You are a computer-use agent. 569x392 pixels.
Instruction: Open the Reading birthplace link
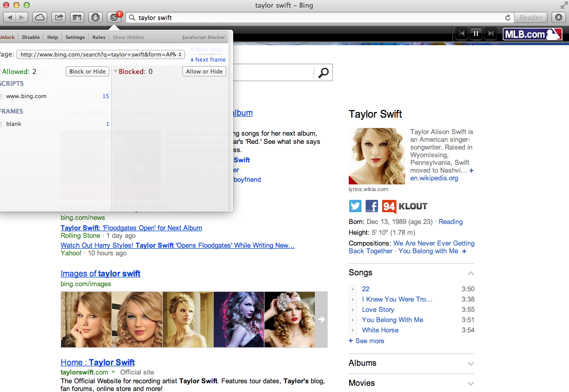tap(450, 221)
